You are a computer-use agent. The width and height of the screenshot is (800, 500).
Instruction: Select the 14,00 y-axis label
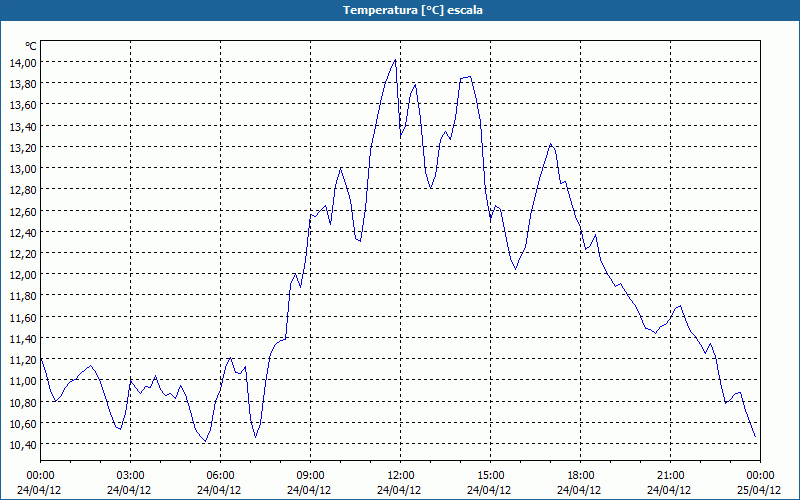(23, 62)
